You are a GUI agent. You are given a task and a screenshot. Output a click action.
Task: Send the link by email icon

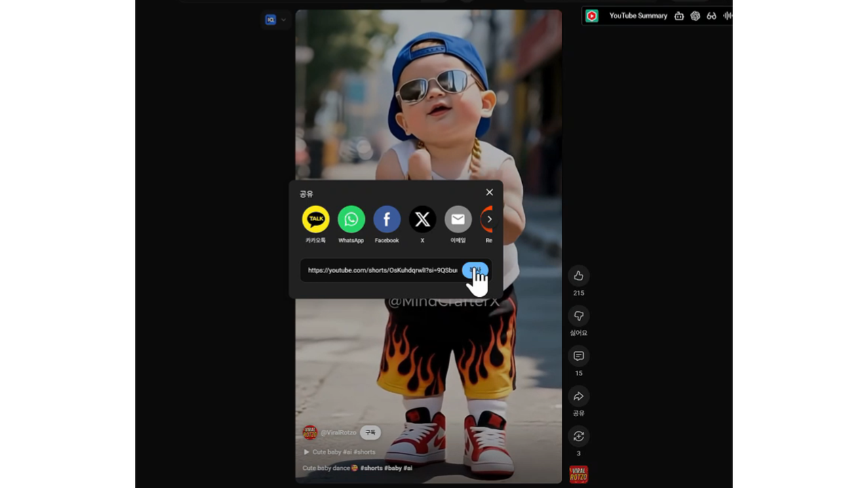pyautogui.click(x=458, y=220)
